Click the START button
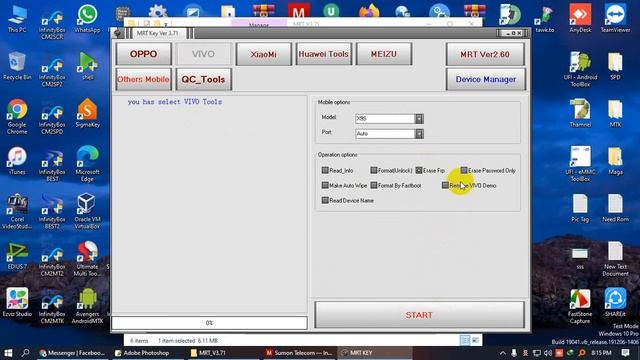The width and height of the screenshot is (640, 360). coord(419,315)
